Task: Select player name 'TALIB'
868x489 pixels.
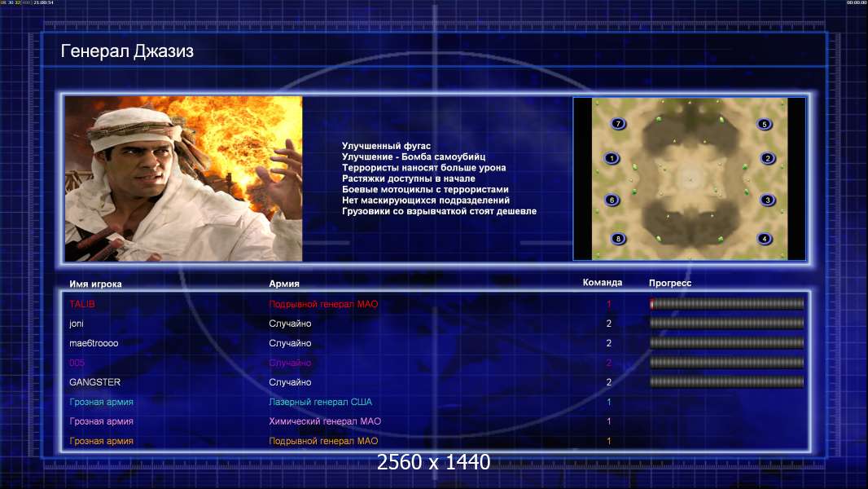Action: click(82, 304)
